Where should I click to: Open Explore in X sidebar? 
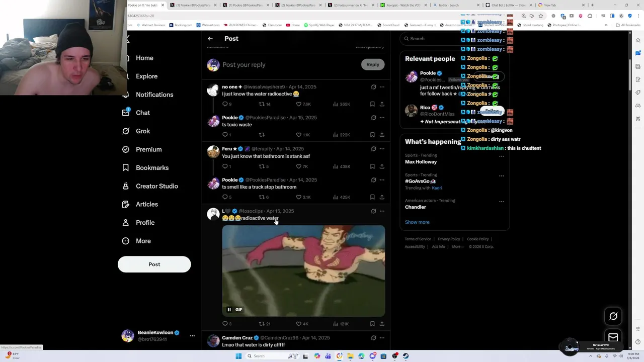click(x=140, y=76)
